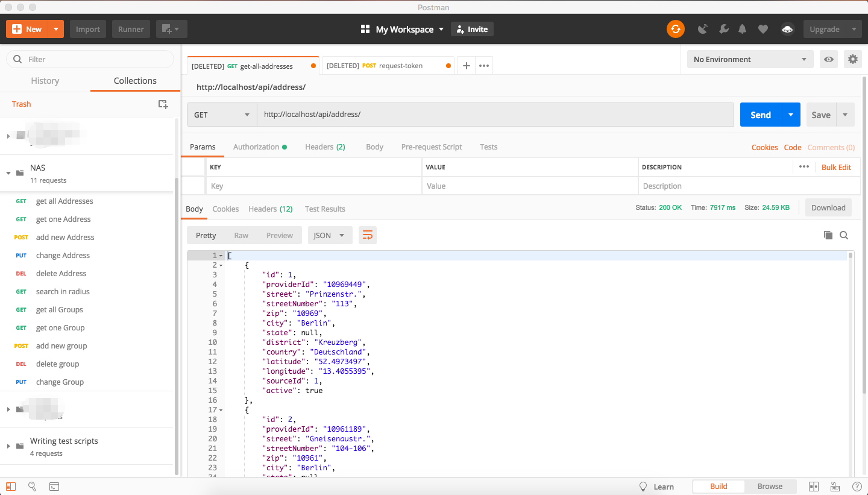The image size is (868, 495).
Task: Toggle the sidebar icon in status bar
Action: (x=11, y=486)
